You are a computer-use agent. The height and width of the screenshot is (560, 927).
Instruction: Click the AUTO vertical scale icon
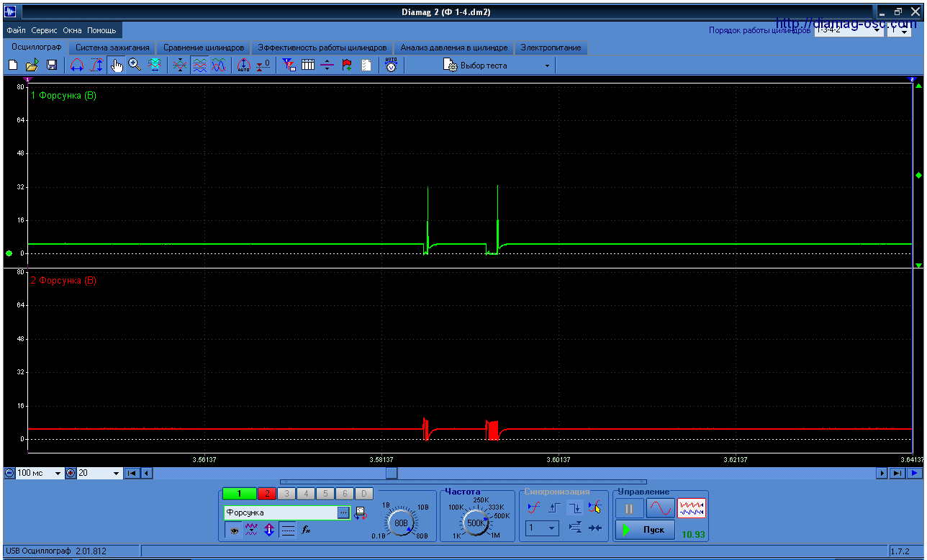tap(243, 66)
